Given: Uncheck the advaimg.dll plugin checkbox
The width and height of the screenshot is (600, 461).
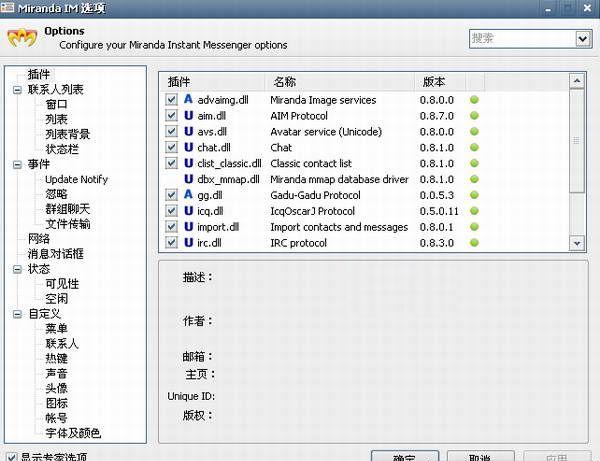Looking at the screenshot, I should [171, 100].
